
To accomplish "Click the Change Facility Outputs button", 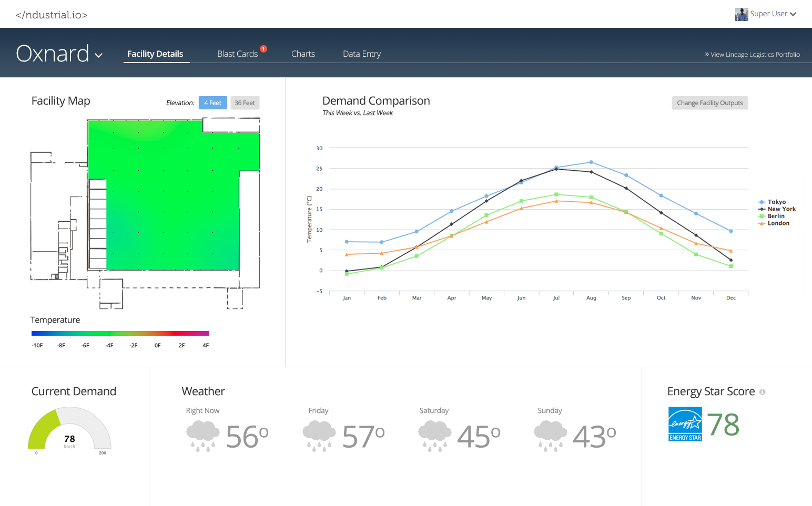I will coord(709,103).
